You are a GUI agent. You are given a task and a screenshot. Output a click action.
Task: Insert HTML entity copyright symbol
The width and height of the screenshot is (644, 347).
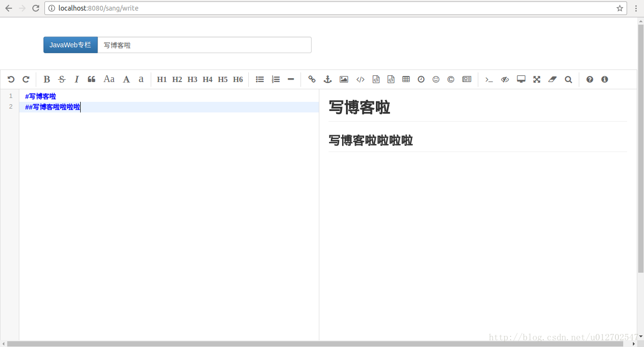[x=451, y=79]
